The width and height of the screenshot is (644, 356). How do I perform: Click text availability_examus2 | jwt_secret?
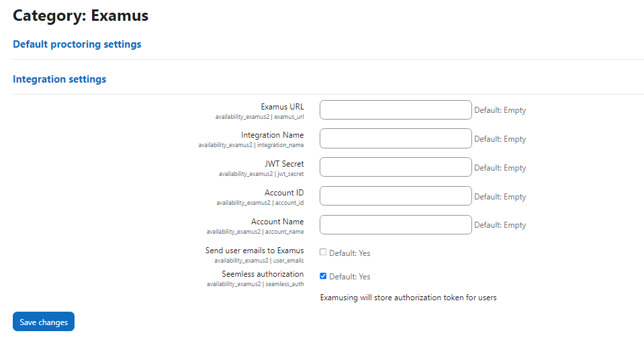261,174
